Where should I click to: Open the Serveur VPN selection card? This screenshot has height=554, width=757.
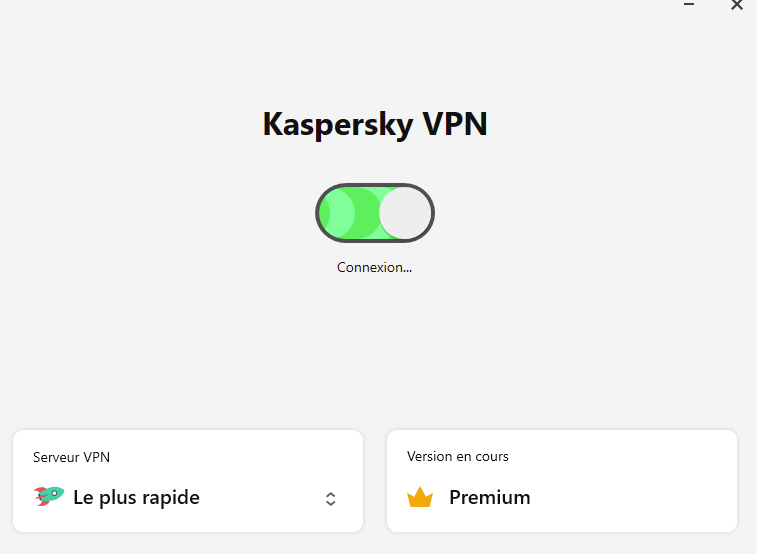(188, 481)
